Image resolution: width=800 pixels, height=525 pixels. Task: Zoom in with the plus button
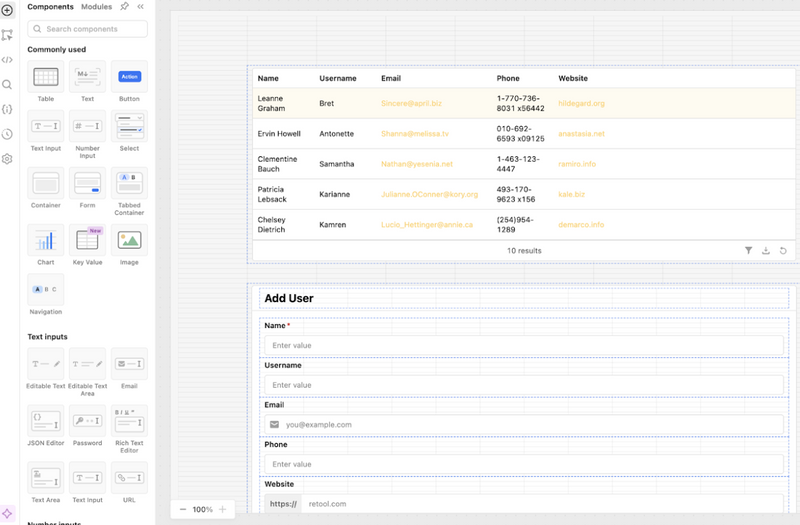(222, 509)
